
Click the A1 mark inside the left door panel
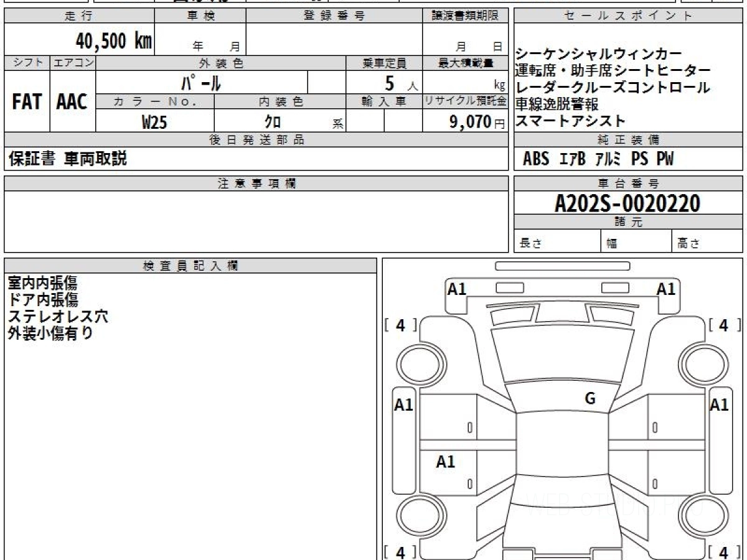point(445,462)
